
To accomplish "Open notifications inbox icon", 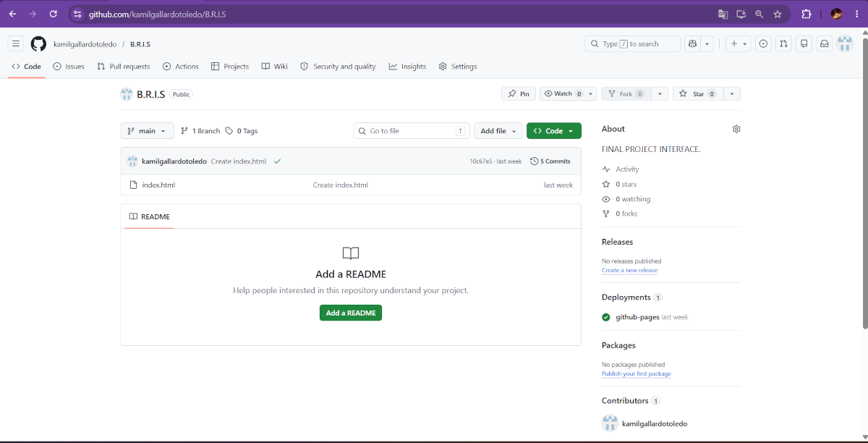I will click(x=824, y=44).
